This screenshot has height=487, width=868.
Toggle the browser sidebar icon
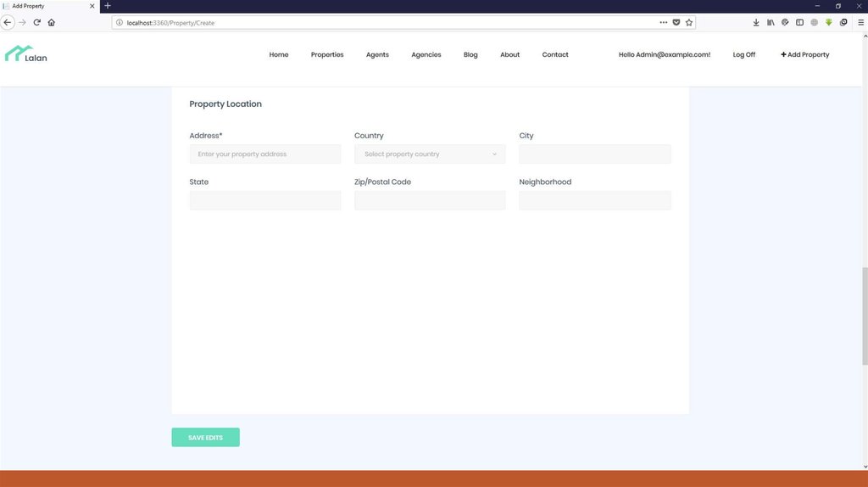799,22
